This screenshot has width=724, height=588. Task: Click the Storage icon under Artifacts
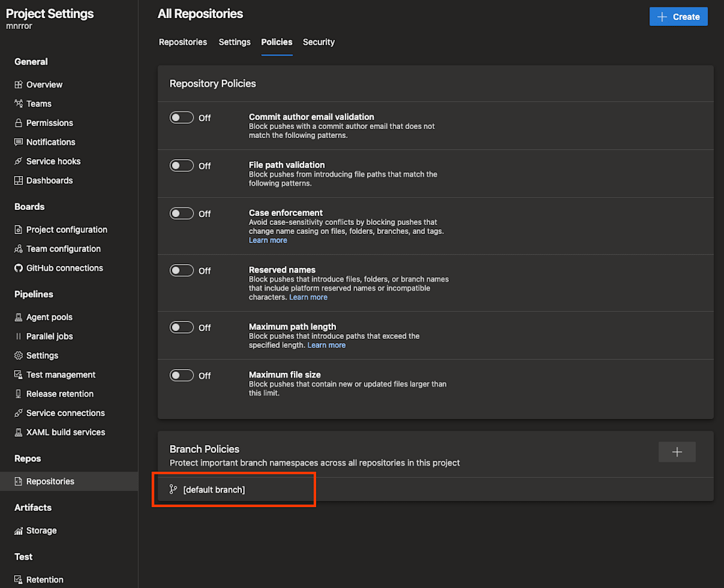(19, 531)
